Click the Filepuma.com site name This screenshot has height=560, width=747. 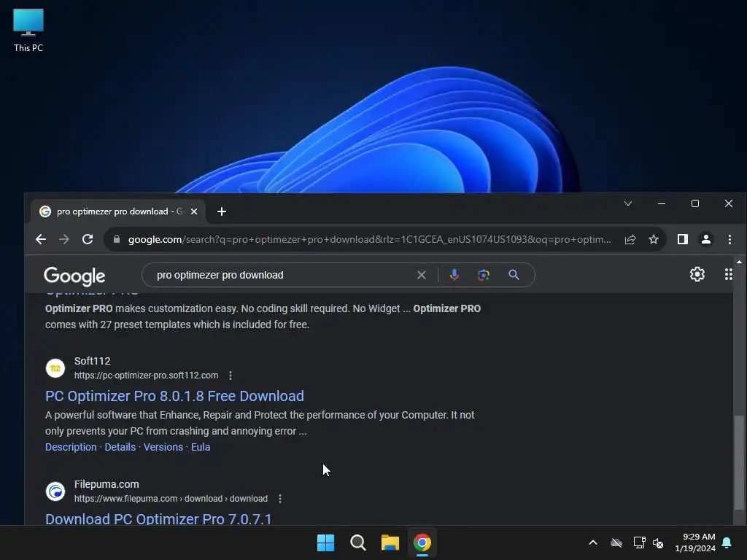coord(107,484)
